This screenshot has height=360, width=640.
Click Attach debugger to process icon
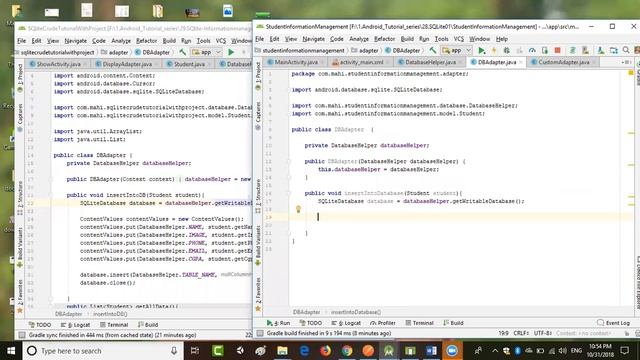(544, 50)
